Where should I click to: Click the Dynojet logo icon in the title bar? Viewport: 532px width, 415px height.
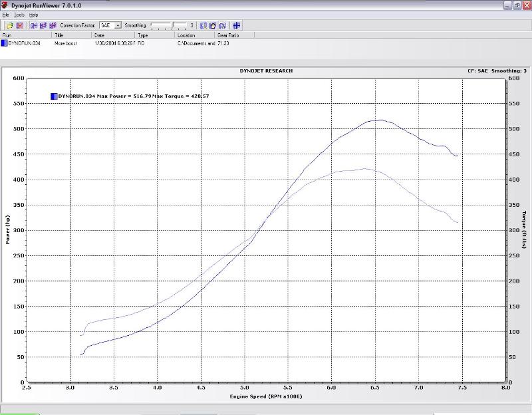(x=5, y=5)
